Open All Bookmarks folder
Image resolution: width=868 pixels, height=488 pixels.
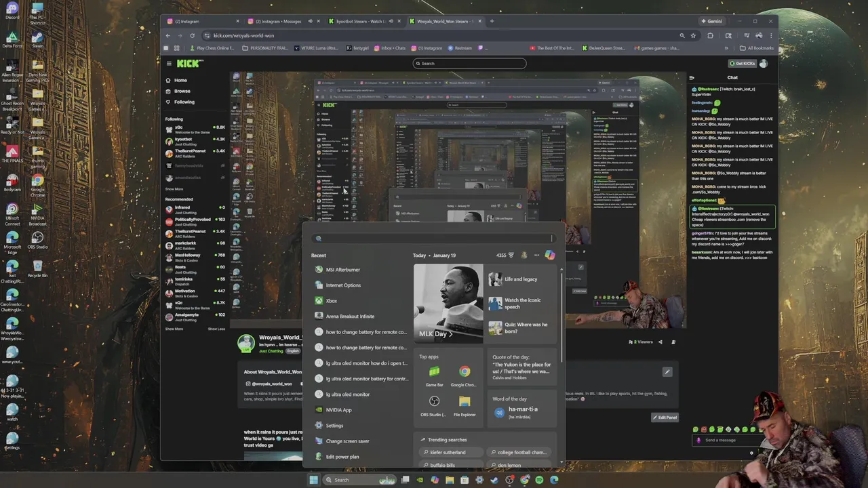(757, 48)
